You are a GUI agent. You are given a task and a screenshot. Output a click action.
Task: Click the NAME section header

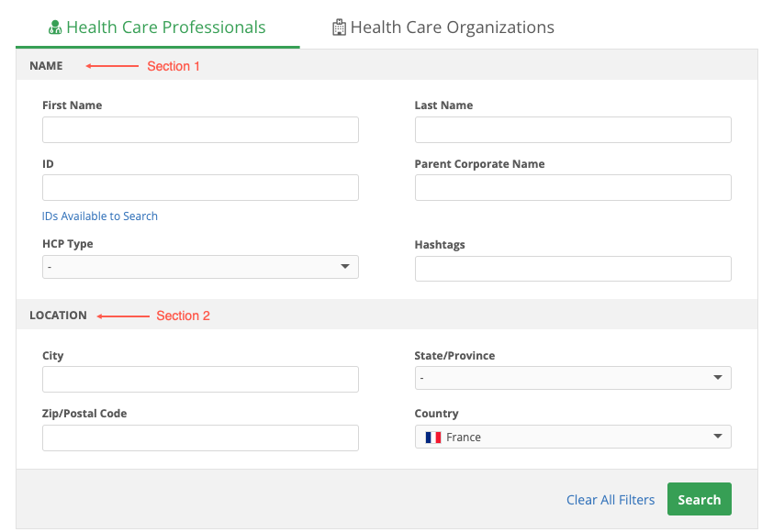click(46, 66)
